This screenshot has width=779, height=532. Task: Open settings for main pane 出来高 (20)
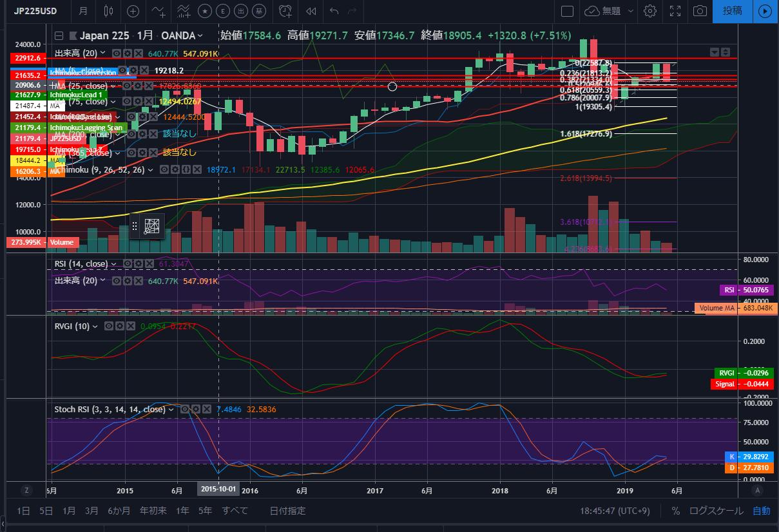pyautogui.click(x=127, y=53)
